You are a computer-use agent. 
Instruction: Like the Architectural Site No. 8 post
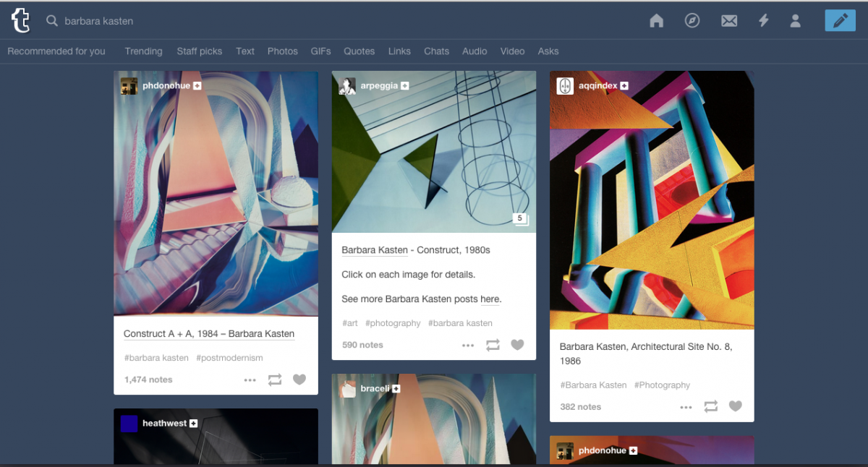[x=736, y=406]
